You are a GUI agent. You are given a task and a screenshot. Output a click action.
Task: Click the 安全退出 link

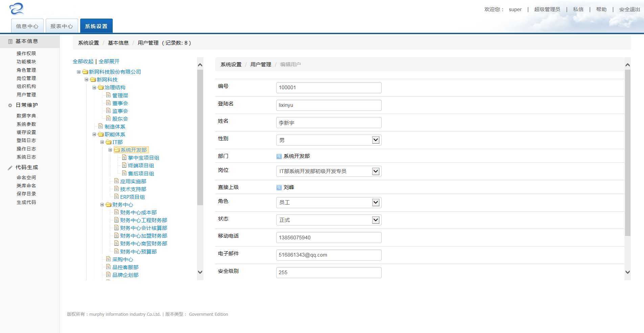629,9
